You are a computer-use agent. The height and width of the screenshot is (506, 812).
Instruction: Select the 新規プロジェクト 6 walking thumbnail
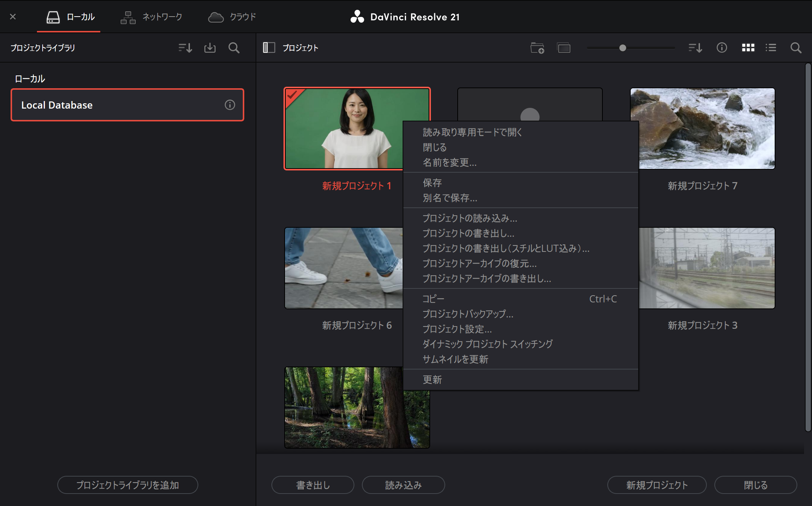click(x=343, y=268)
